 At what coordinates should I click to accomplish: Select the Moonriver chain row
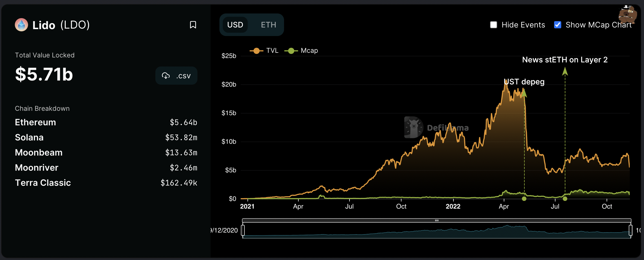pyautogui.click(x=106, y=168)
